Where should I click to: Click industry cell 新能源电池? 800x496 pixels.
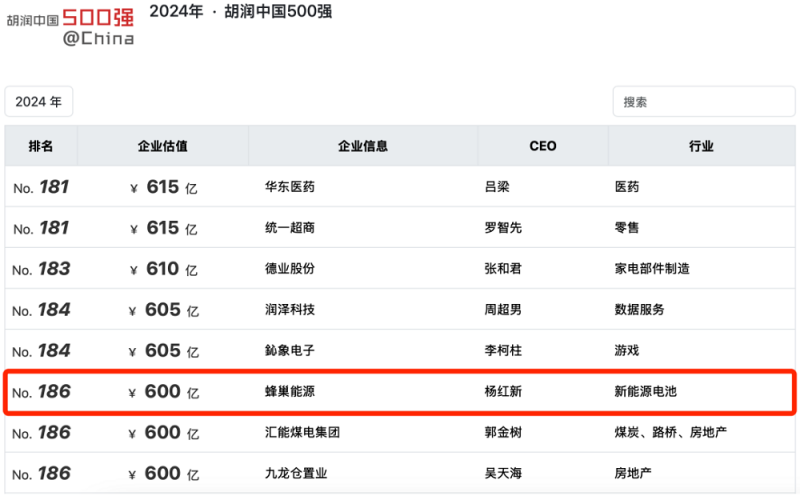coord(645,391)
